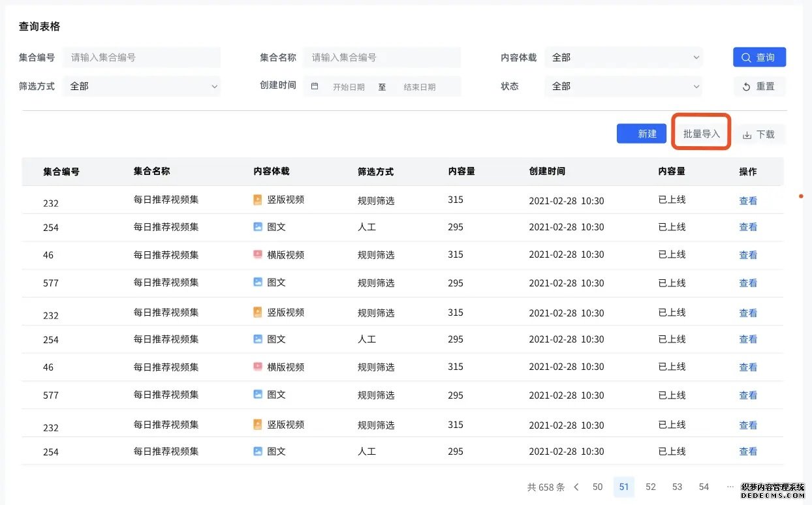Open 查看 link in the last table row
Viewport: 812px width, 505px height.
[748, 451]
